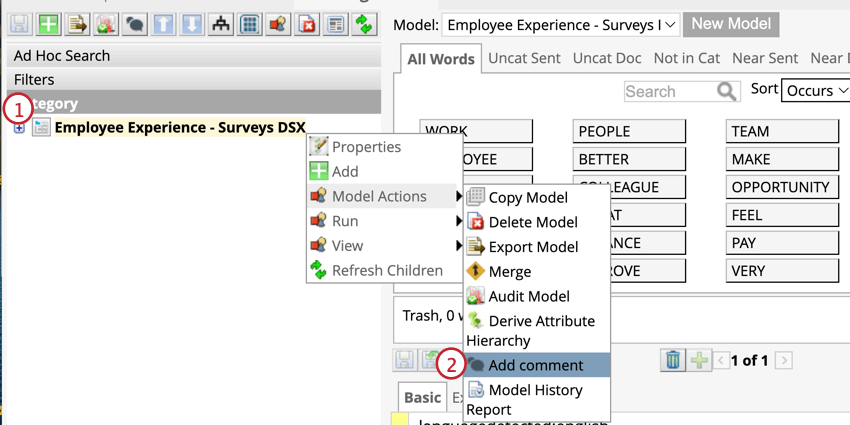850x425 pixels.
Task: Expand the Employee Experience - Surveys DSX tree node
Action: tap(19, 127)
